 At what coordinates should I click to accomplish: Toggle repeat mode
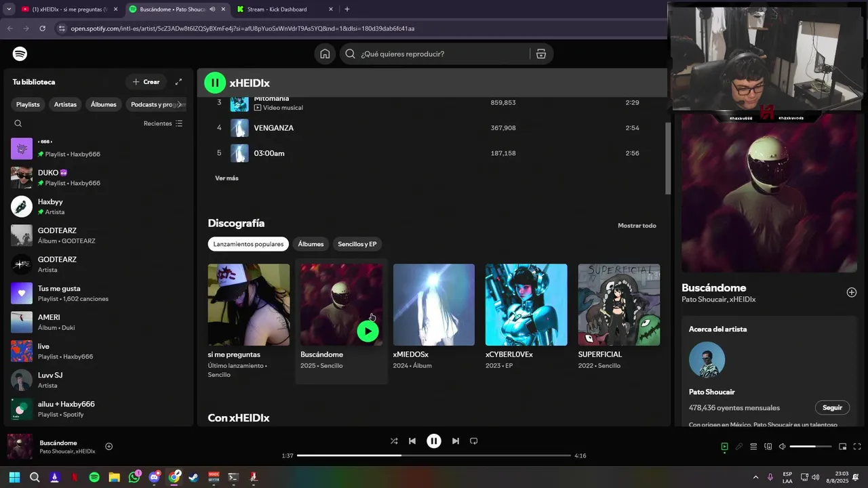pyautogui.click(x=474, y=441)
